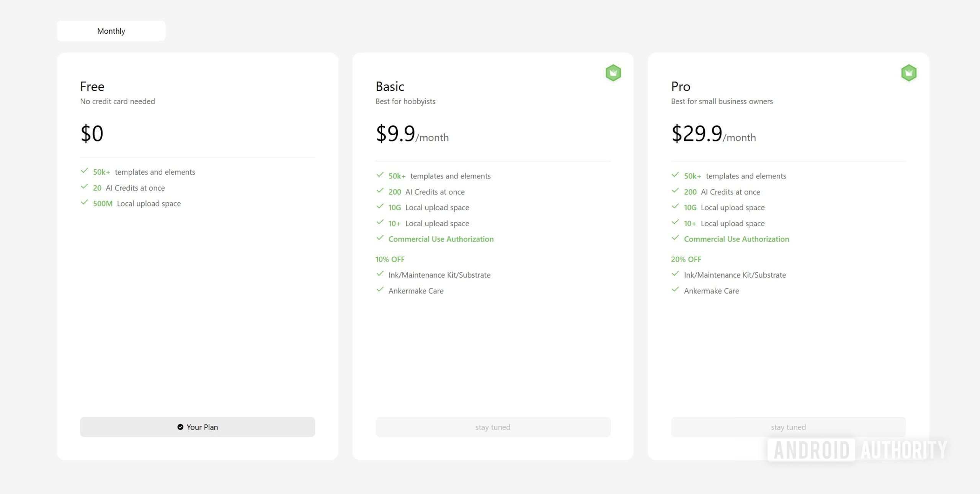
Task: Click checkmark beside Basic Commercial Use Authorization
Action: [x=380, y=238]
